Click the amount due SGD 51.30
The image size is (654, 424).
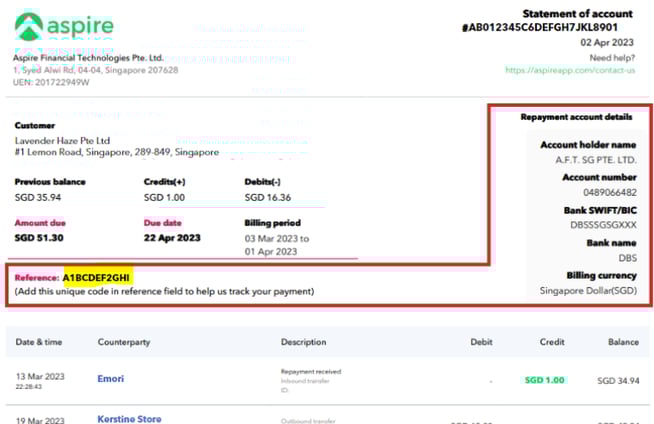click(39, 238)
